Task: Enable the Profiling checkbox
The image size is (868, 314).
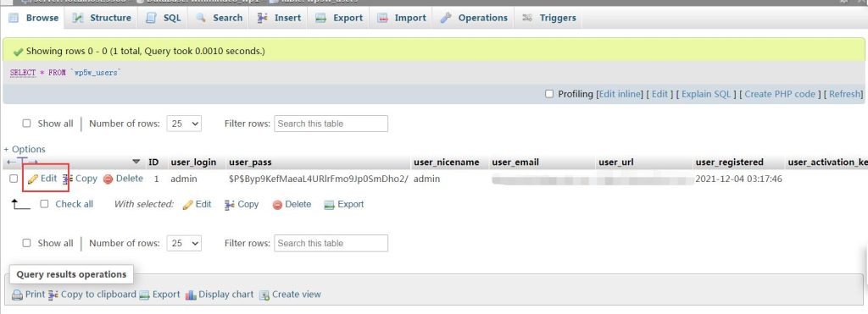Action: coord(549,94)
